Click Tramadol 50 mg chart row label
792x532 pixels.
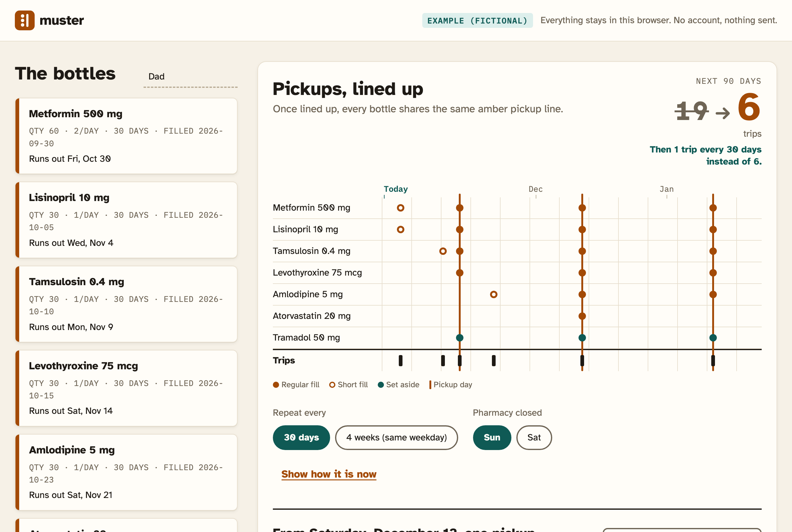coord(306,337)
